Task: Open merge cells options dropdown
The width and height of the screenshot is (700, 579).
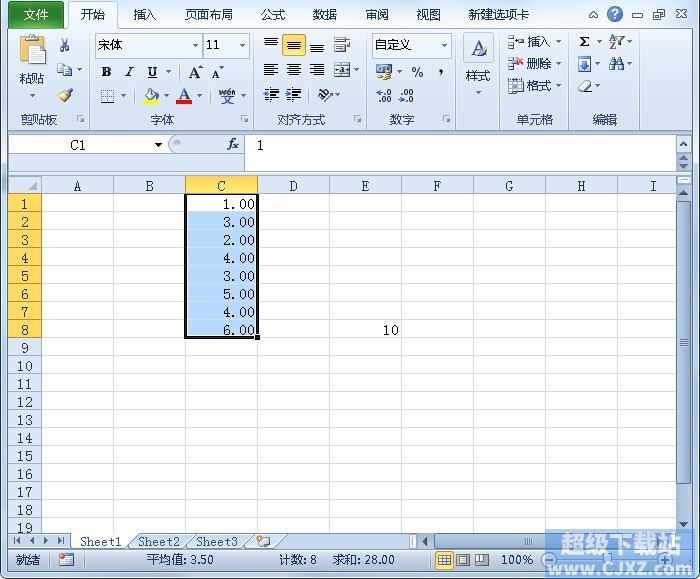Action: point(356,70)
